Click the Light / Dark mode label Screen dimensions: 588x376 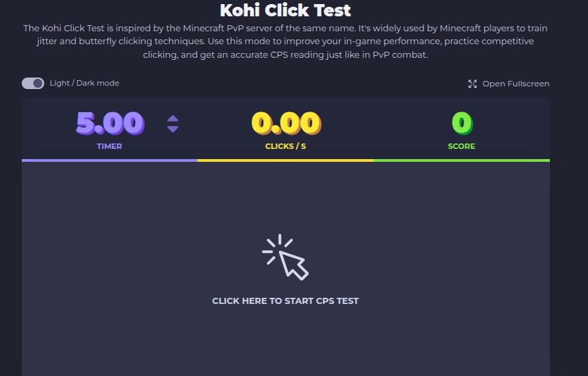click(84, 83)
